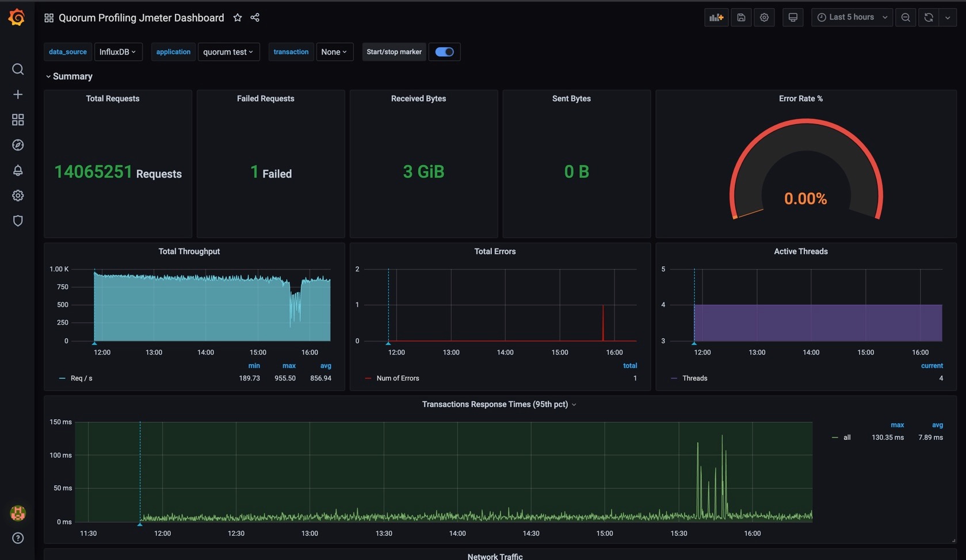Screen dimensions: 966x560
Task: Open the Search dashboards icon in sidebar
Action: coord(18,70)
